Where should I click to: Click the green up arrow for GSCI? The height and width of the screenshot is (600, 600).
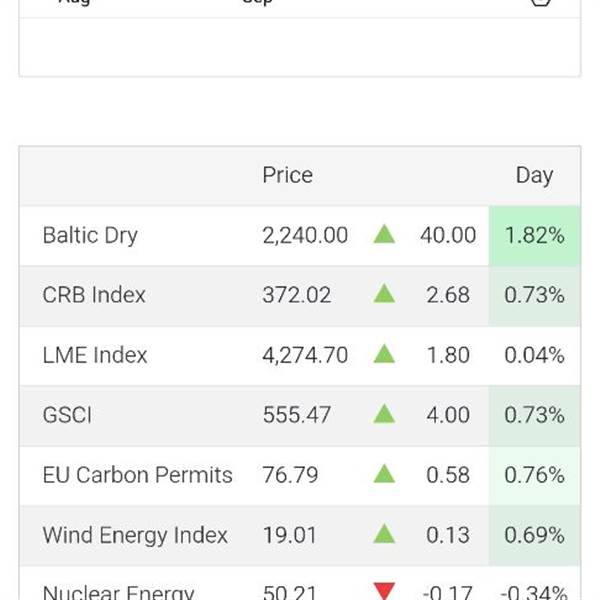tap(384, 415)
